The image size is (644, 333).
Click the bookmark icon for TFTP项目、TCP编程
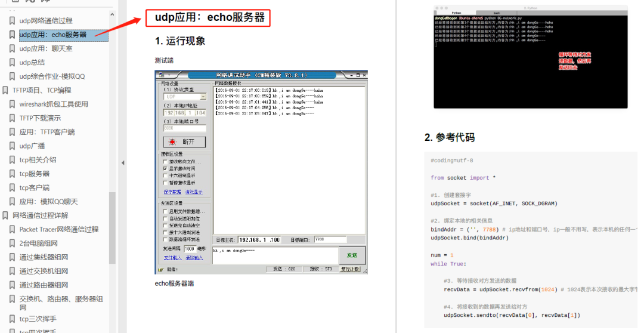(5, 91)
